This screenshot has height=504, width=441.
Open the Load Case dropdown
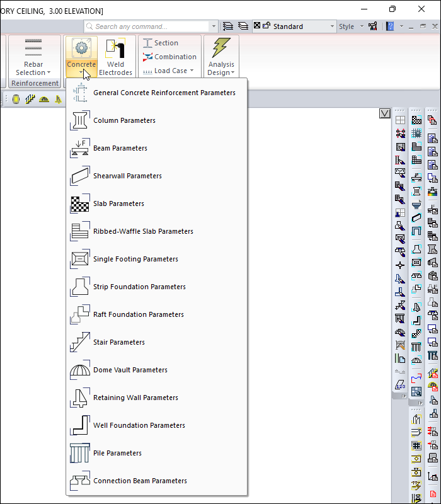[x=168, y=71]
